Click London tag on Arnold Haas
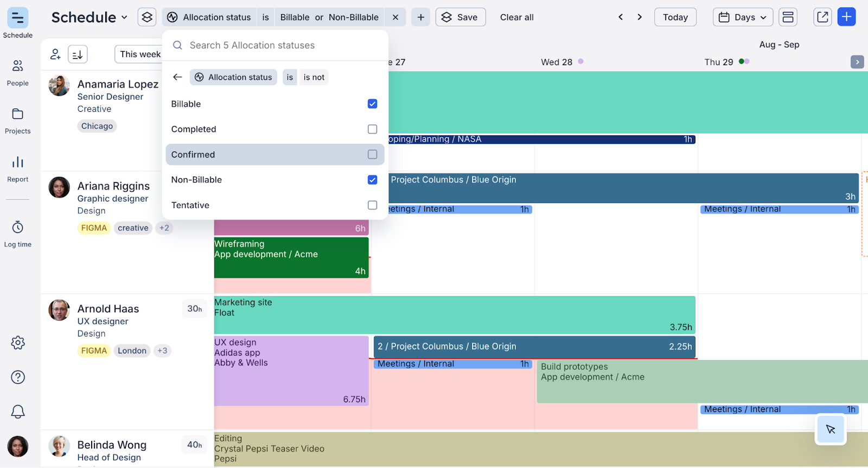Image resolution: width=868 pixels, height=468 pixels. tap(132, 351)
